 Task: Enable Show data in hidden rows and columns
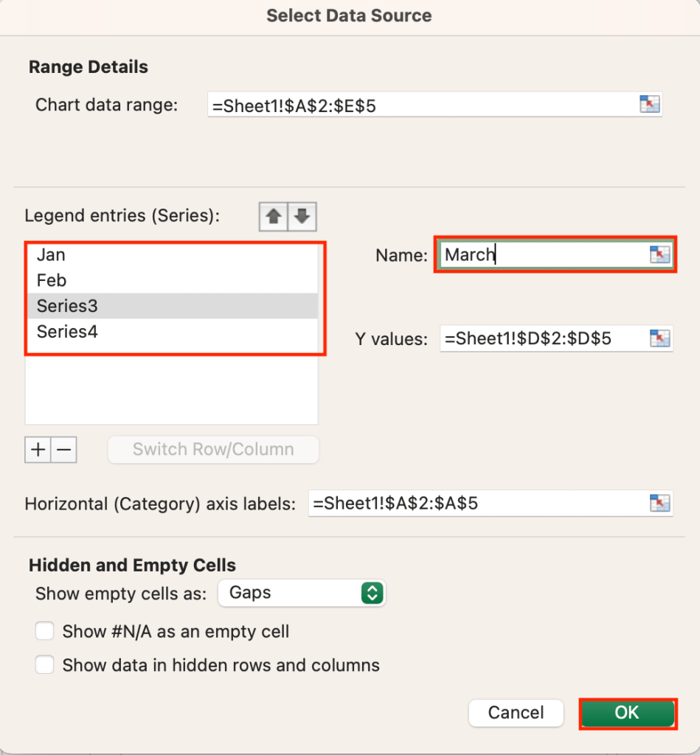pos(45,665)
